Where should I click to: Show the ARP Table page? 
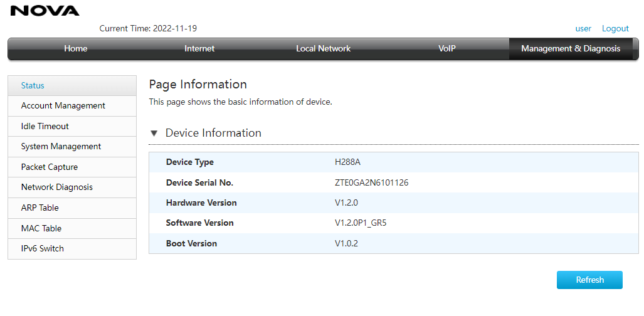pyautogui.click(x=72, y=208)
